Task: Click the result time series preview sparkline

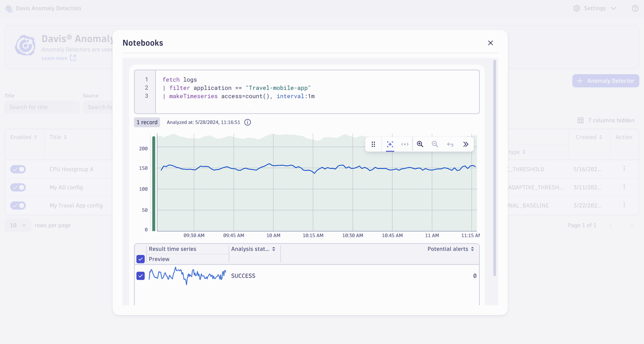Action: pyautogui.click(x=187, y=276)
